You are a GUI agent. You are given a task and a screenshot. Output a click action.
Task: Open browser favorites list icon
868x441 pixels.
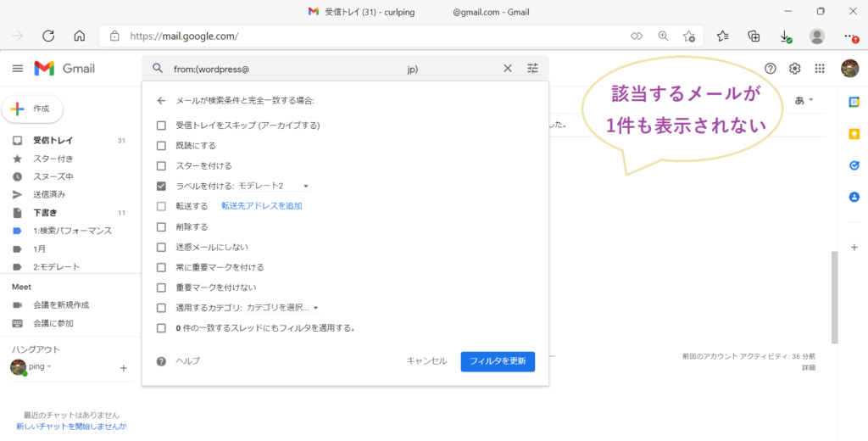[x=722, y=36]
